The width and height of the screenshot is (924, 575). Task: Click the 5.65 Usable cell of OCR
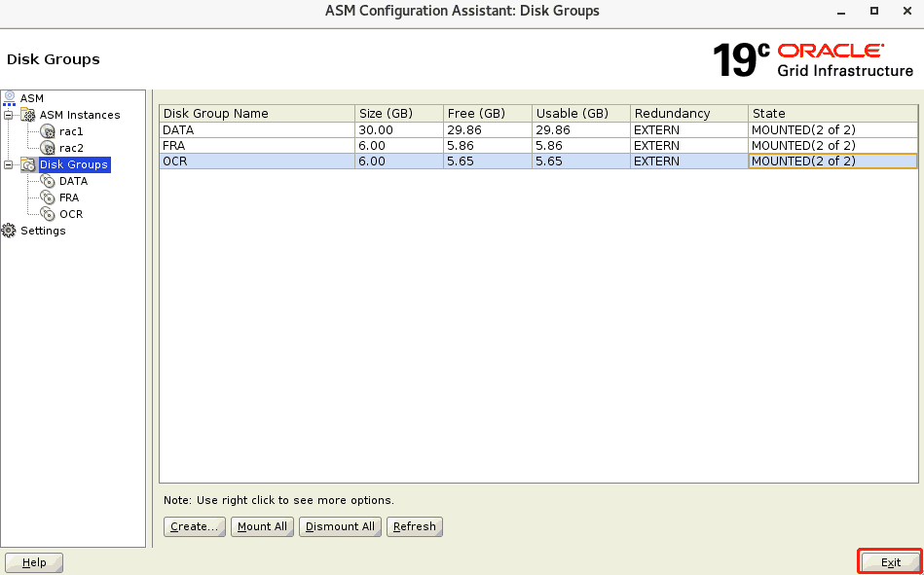click(x=581, y=161)
